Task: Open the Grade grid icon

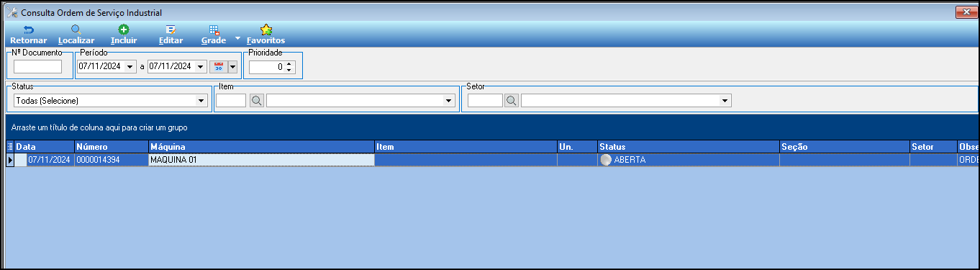Action: [214, 30]
